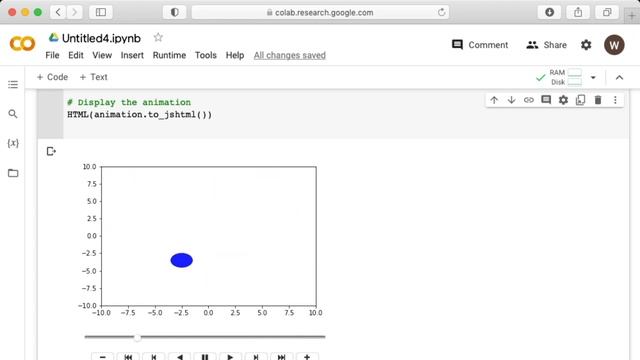
Task: Click the Safari address bar
Action: (x=320, y=12)
